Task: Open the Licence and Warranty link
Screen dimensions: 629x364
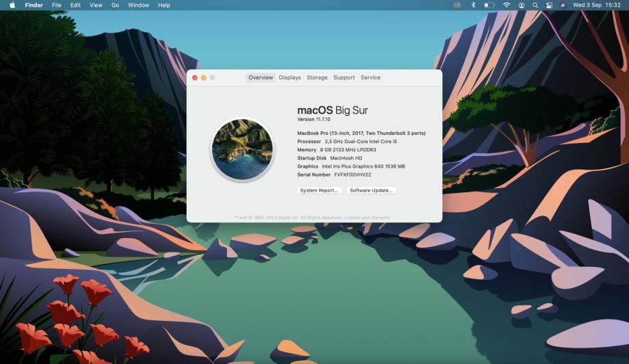Action: 367,218
